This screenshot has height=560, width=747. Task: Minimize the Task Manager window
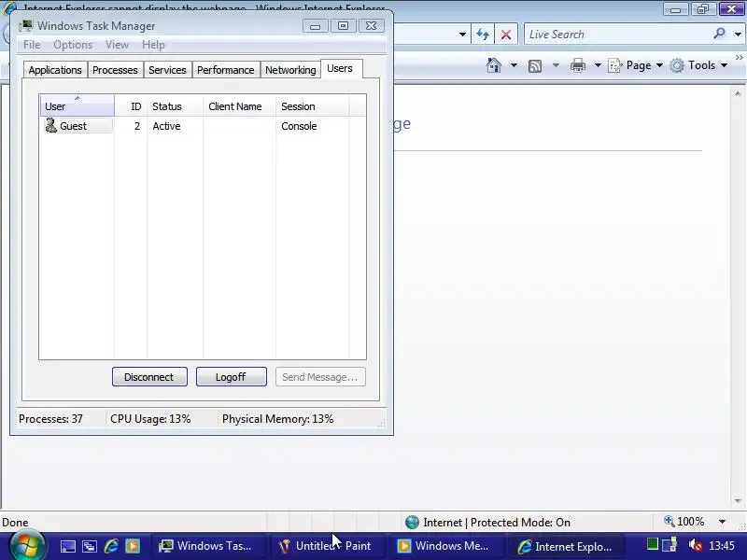point(315,26)
